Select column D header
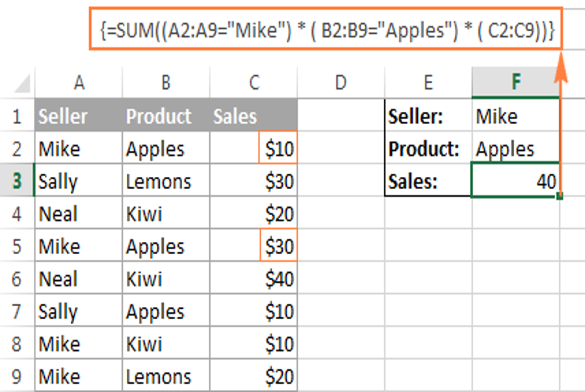 point(341,82)
